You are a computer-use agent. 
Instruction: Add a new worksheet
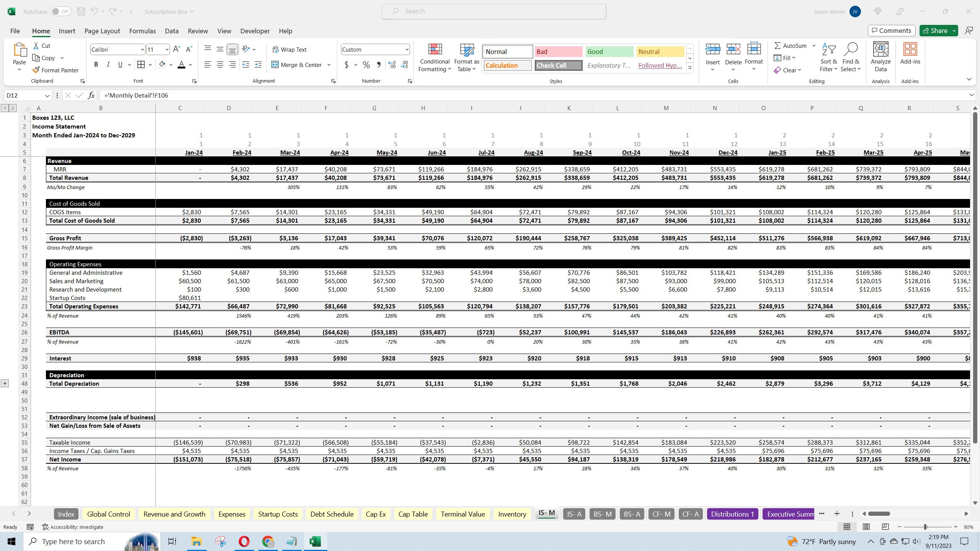tap(837, 514)
